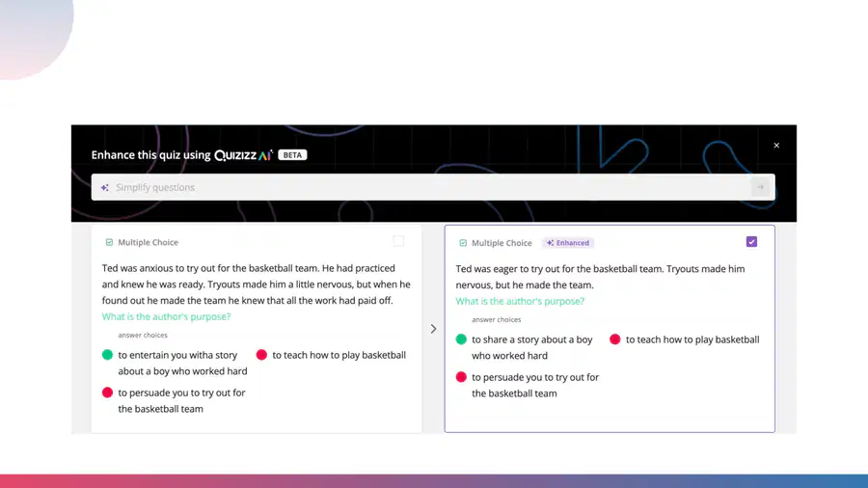Click Multiple Choice icon on original card
Viewport: 868px width, 488px height.
point(109,242)
